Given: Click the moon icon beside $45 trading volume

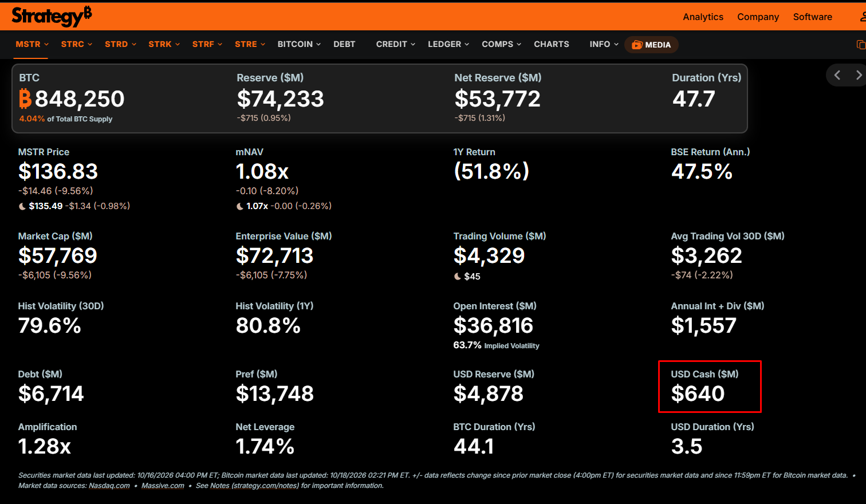Looking at the screenshot, I should (458, 277).
